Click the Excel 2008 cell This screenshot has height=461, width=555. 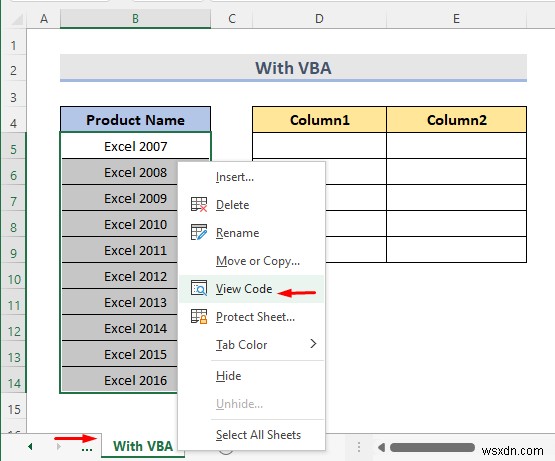(119, 172)
